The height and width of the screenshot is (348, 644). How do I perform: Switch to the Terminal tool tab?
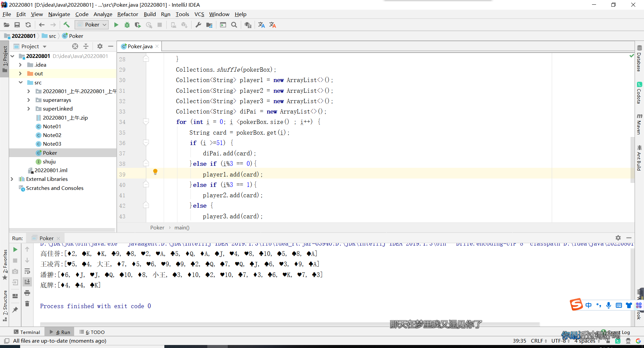coord(27,332)
